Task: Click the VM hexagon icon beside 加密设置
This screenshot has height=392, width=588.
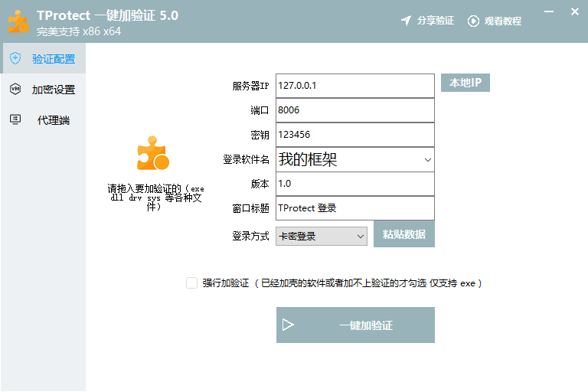Action: [x=15, y=89]
